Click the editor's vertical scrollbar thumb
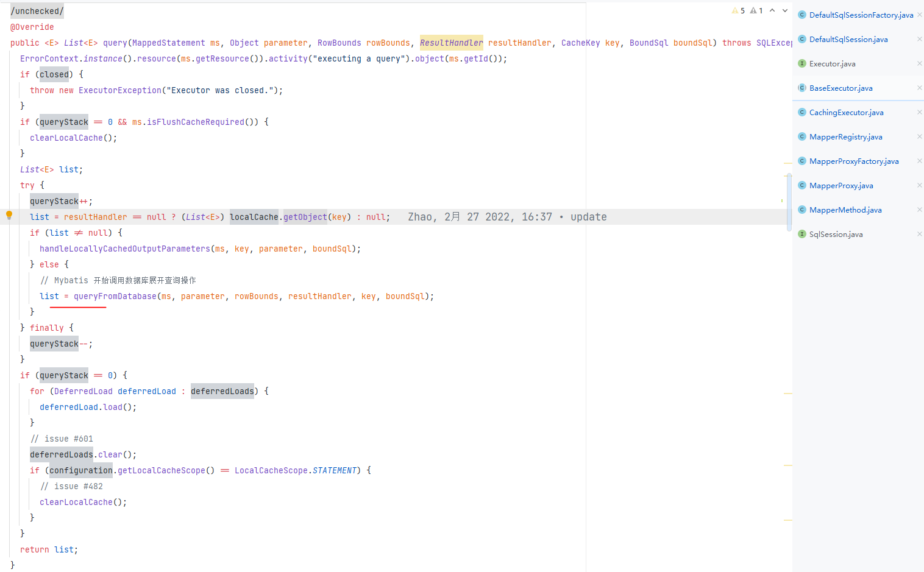The width and height of the screenshot is (924, 572). click(789, 202)
